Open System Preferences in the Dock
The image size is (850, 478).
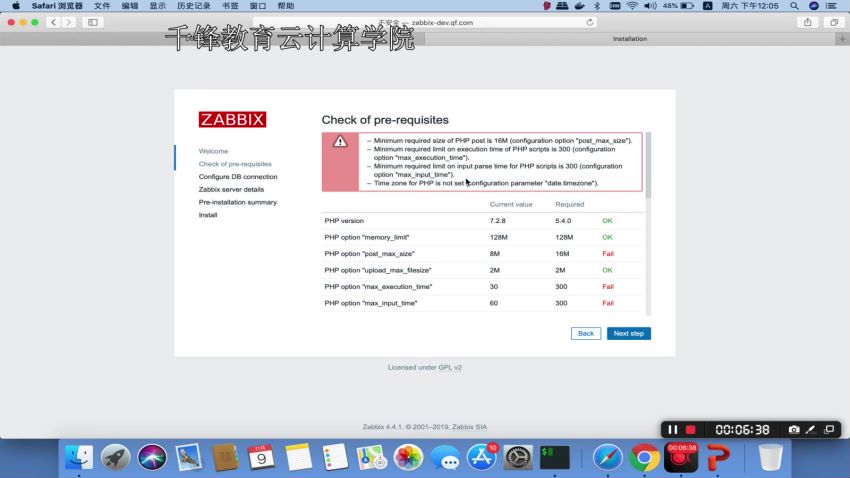[518, 457]
